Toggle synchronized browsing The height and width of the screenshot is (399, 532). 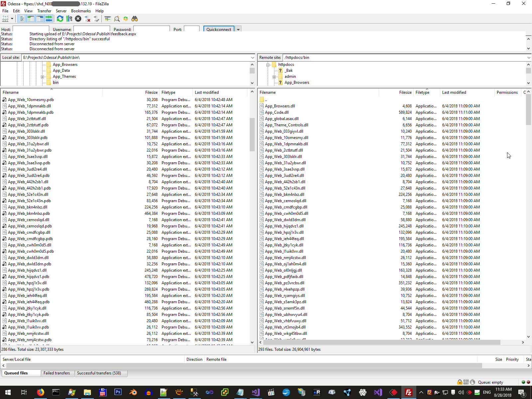(x=126, y=19)
